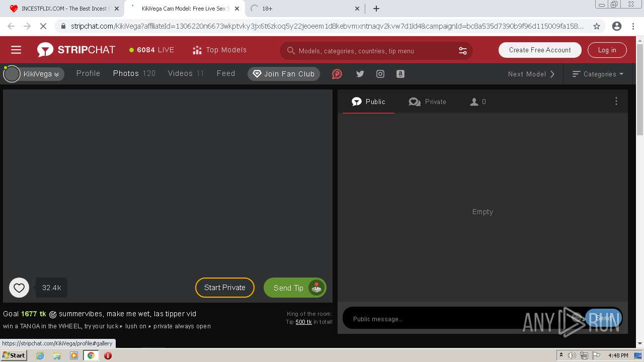Open the Twitter social icon
Viewport: 644px width, 362px height.
pyautogui.click(x=360, y=74)
